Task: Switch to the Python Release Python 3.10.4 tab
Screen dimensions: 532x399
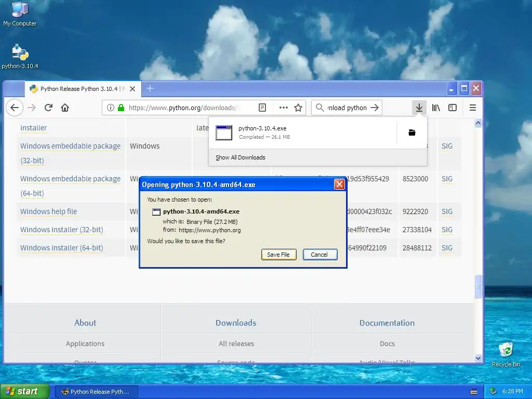Action: (83, 89)
